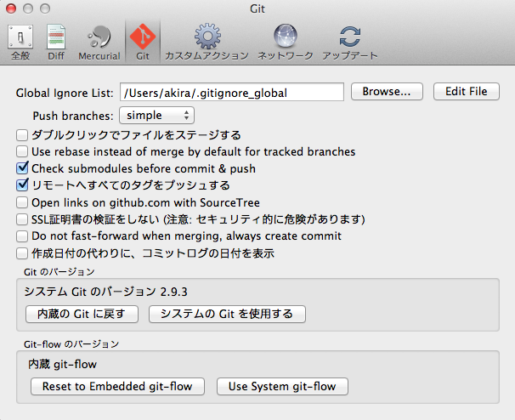515x420 pixels.
Task: Toggle SSL証明書の検証をしない checkbox
Action: click(x=22, y=219)
